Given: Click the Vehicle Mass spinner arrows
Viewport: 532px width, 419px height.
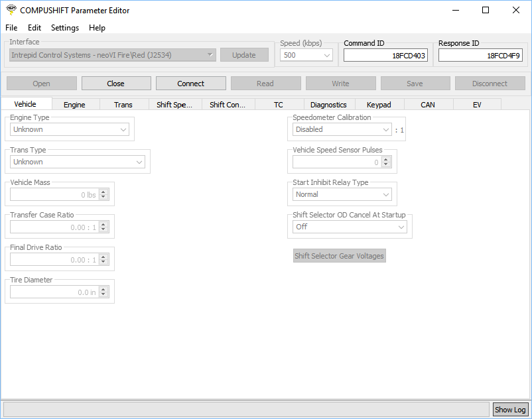Looking at the screenshot, I should (103, 195).
